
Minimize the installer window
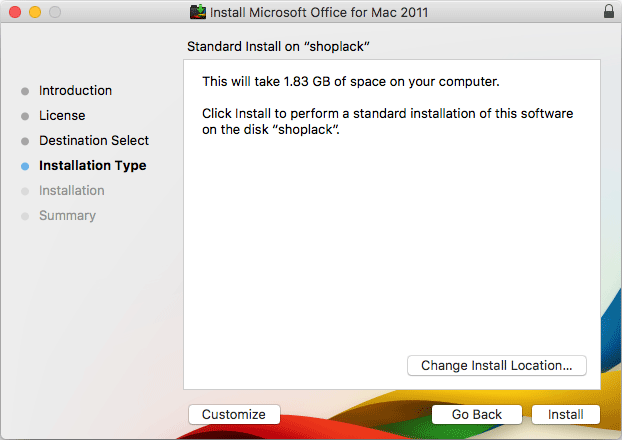click(x=35, y=12)
